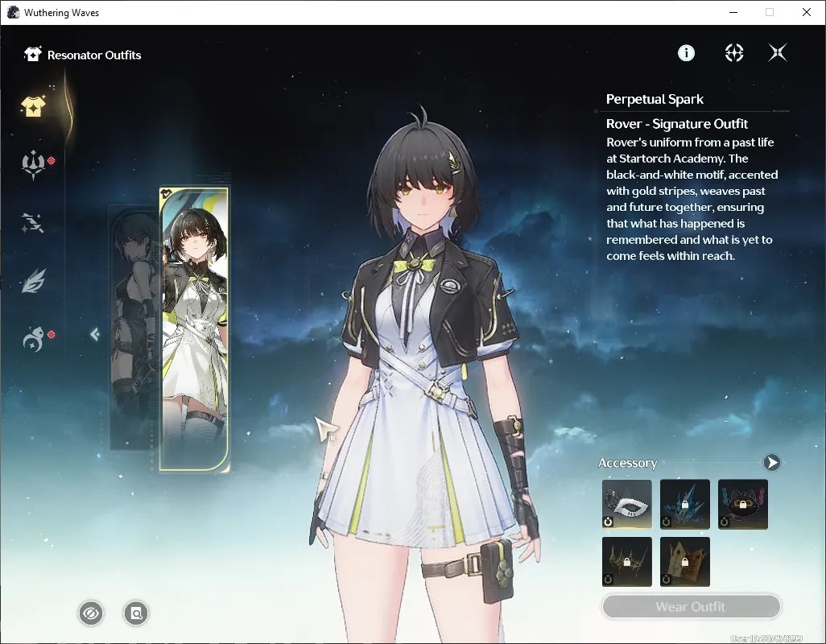The image size is (826, 644).
Task: Click the Wear Outfit button
Action: (691, 607)
